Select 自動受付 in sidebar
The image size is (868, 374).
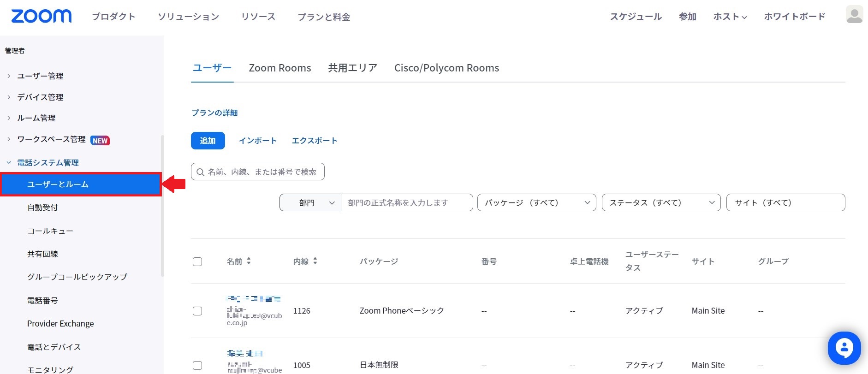point(42,208)
